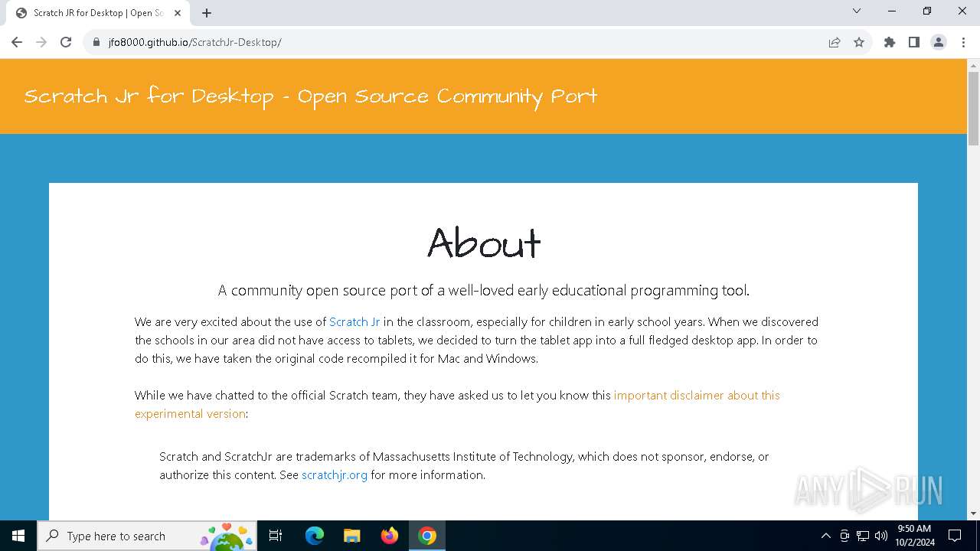Click the browser forward arrow
Image resolution: width=980 pixels, height=551 pixels.
point(41,42)
